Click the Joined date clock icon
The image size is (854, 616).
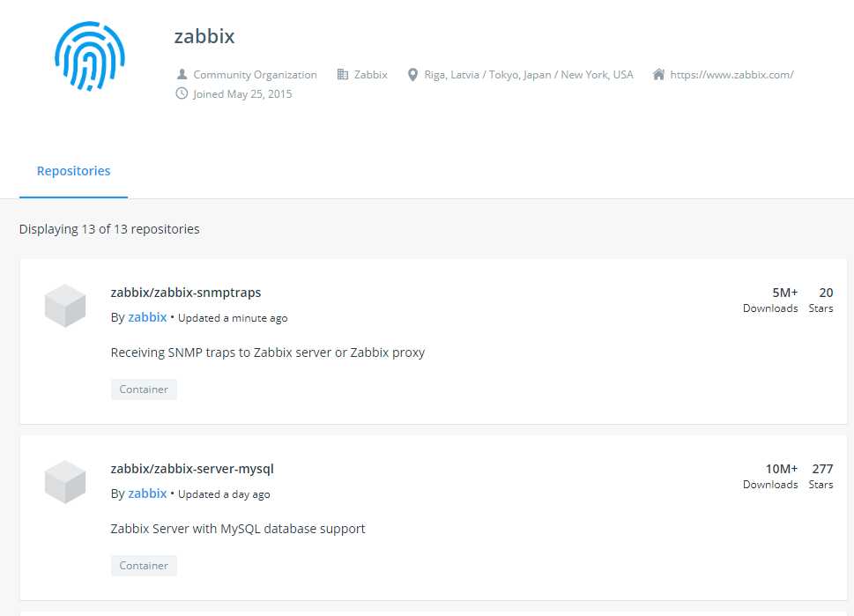[x=182, y=93]
